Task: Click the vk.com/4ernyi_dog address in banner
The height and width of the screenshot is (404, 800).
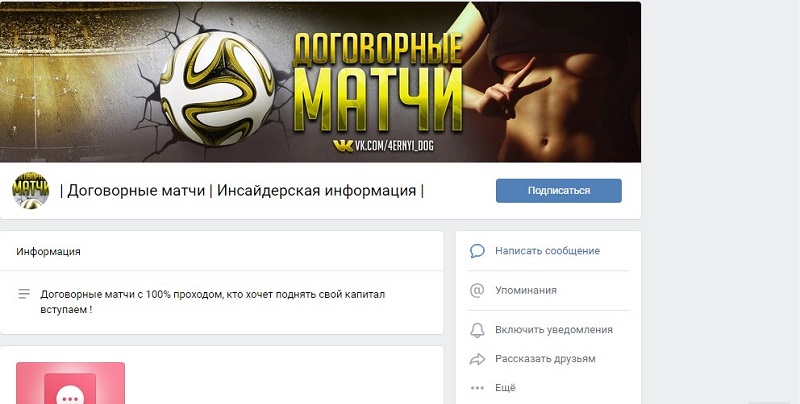Action: (x=393, y=146)
